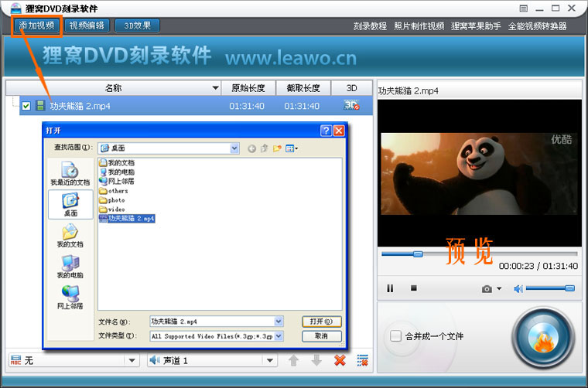Open the 全能视频转换器 link

click(538, 26)
